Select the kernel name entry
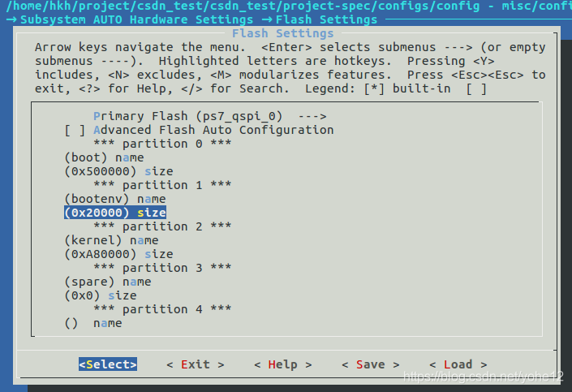Viewport: 572px width, 392px height. pos(112,240)
